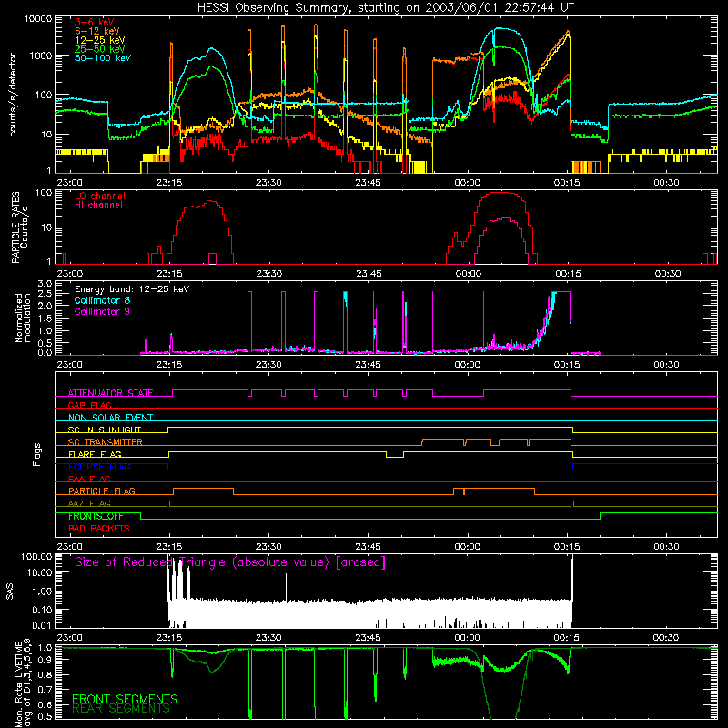Select the Normalized modulation axis label
The image size is (728, 728).
tap(22, 318)
